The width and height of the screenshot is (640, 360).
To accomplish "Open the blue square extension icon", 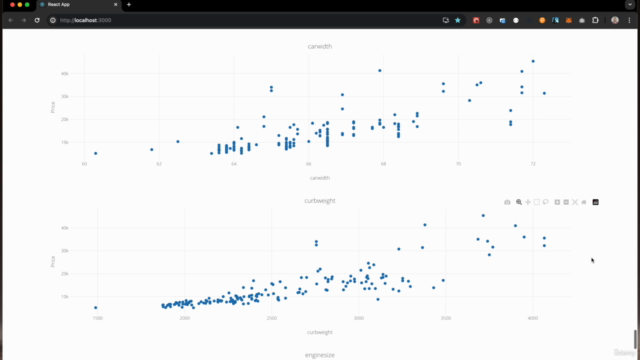I will click(x=556, y=20).
